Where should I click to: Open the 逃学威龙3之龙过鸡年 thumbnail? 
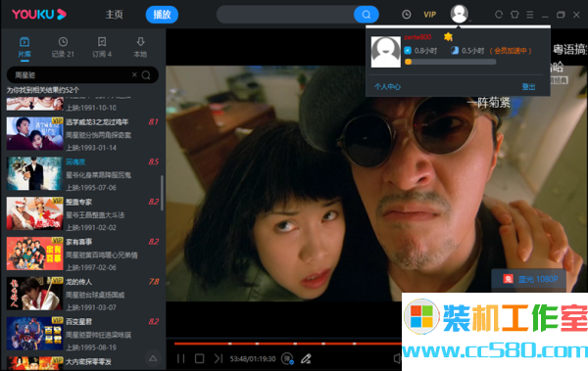coord(34,133)
